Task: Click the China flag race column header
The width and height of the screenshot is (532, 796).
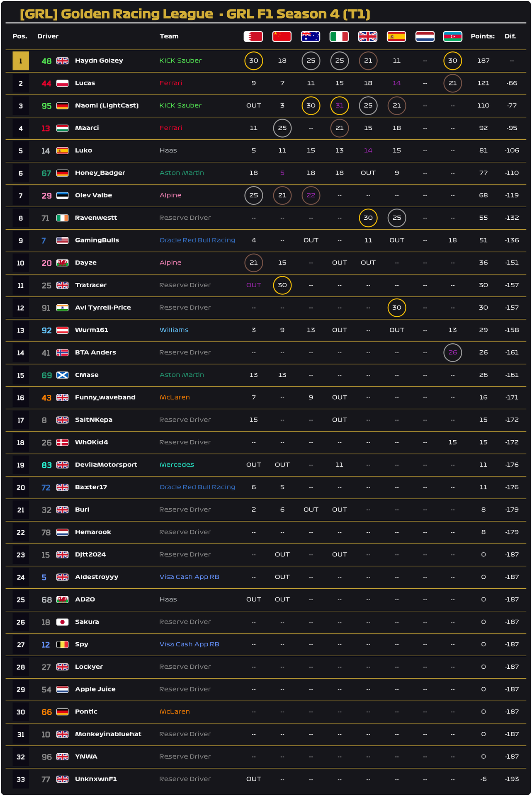Action: (x=282, y=36)
